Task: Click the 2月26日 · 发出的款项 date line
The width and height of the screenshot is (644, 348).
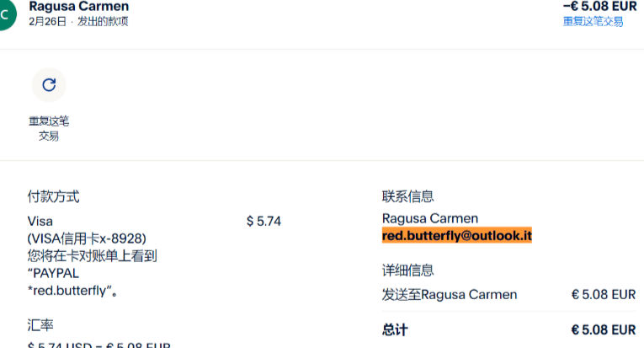Action: (78, 21)
